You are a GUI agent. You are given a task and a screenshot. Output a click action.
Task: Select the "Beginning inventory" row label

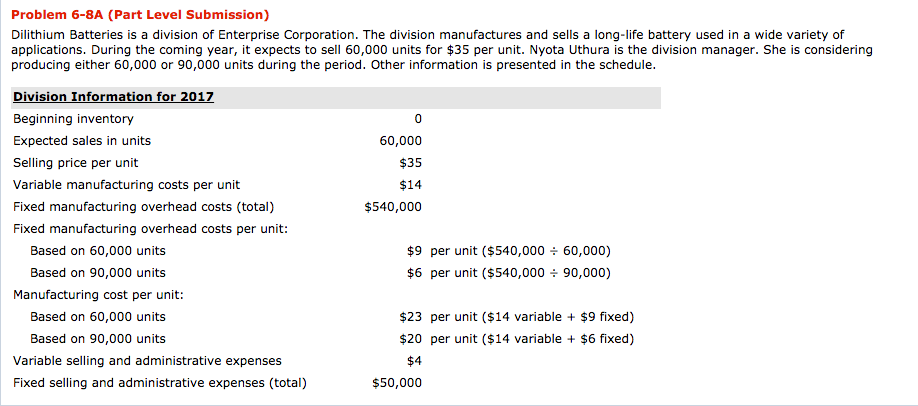point(73,119)
